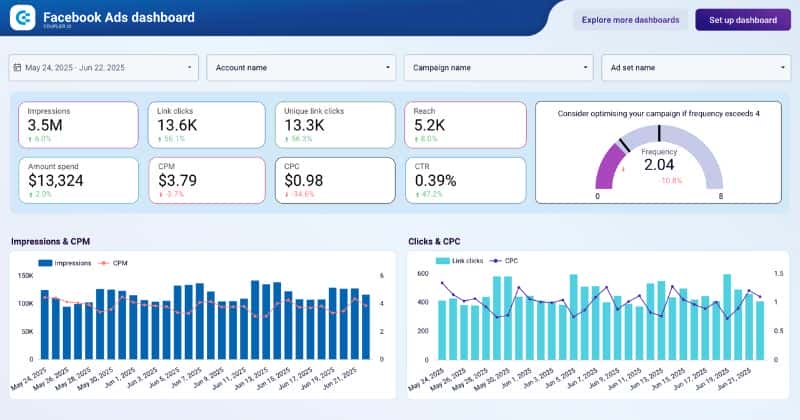
Task: Click the calendar icon in date filter
Action: coord(18,68)
